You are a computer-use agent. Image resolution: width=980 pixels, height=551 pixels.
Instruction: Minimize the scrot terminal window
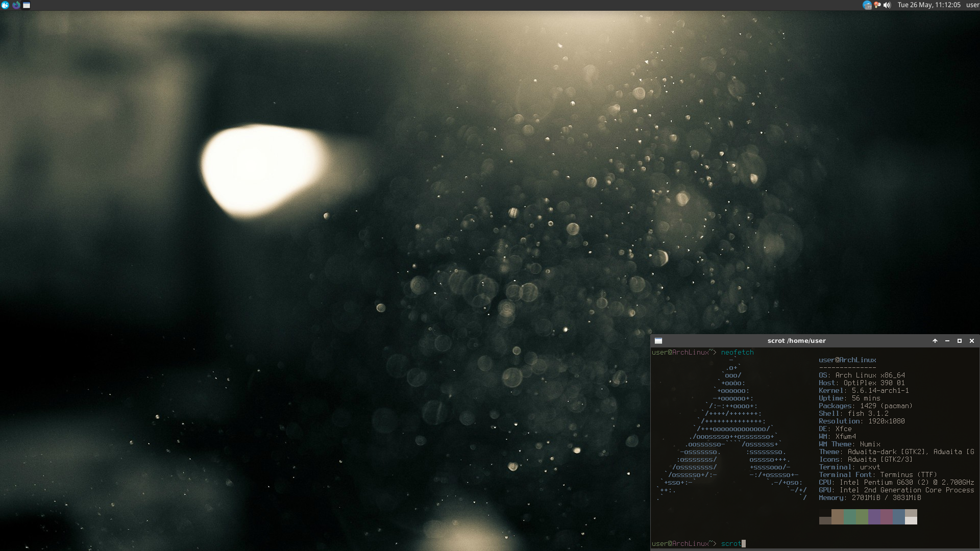pos(947,341)
